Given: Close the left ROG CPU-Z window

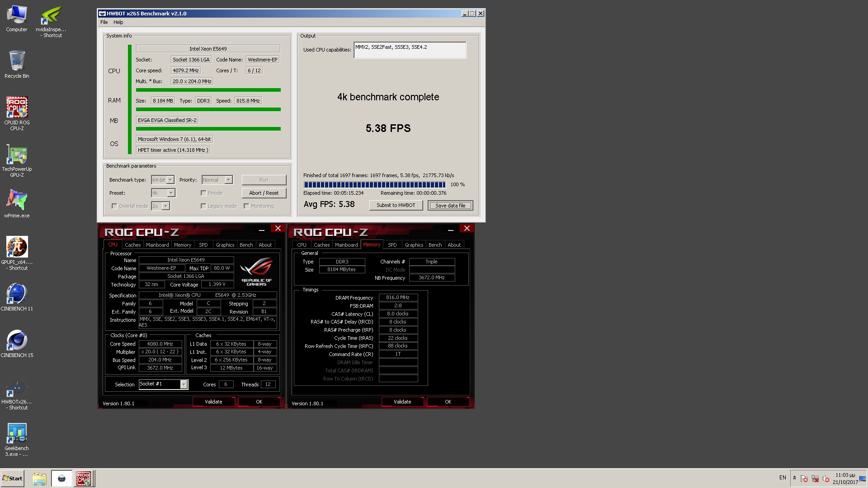Looking at the screenshot, I should click(278, 229).
